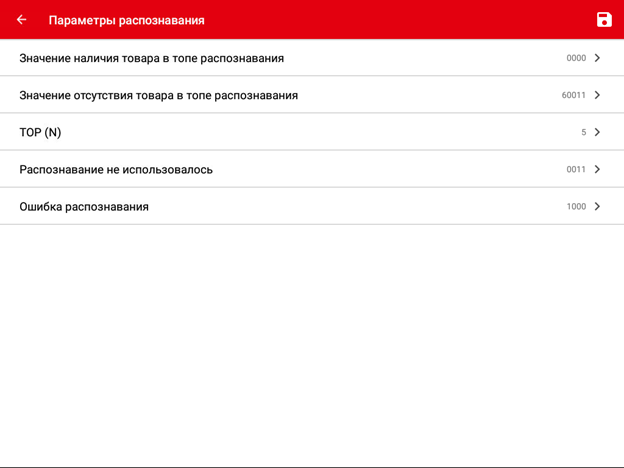
Task: Edit the value 60011
Action: tap(573, 95)
